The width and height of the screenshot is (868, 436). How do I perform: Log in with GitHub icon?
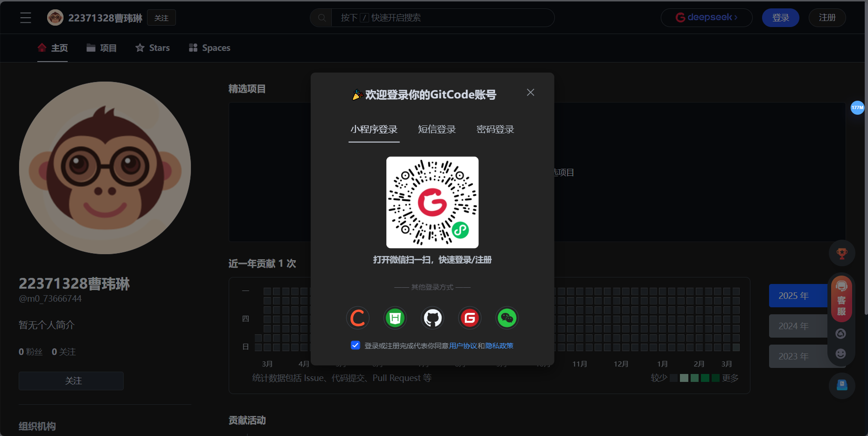click(433, 318)
